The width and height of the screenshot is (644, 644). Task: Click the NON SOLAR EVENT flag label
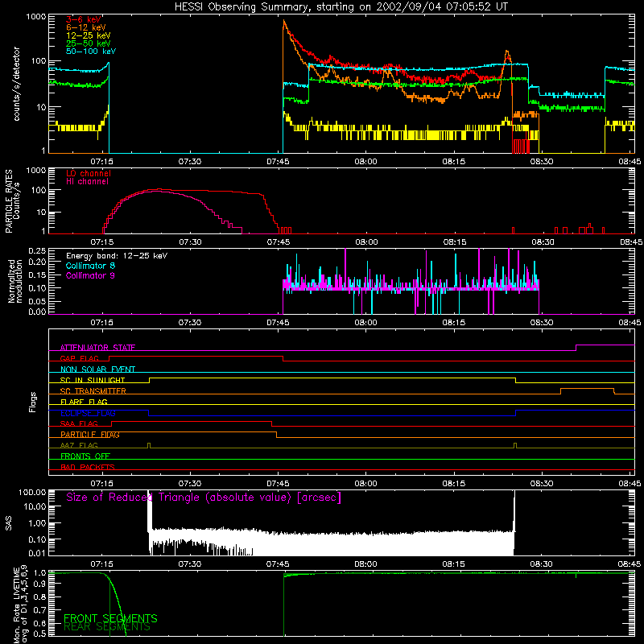[97, 369]
